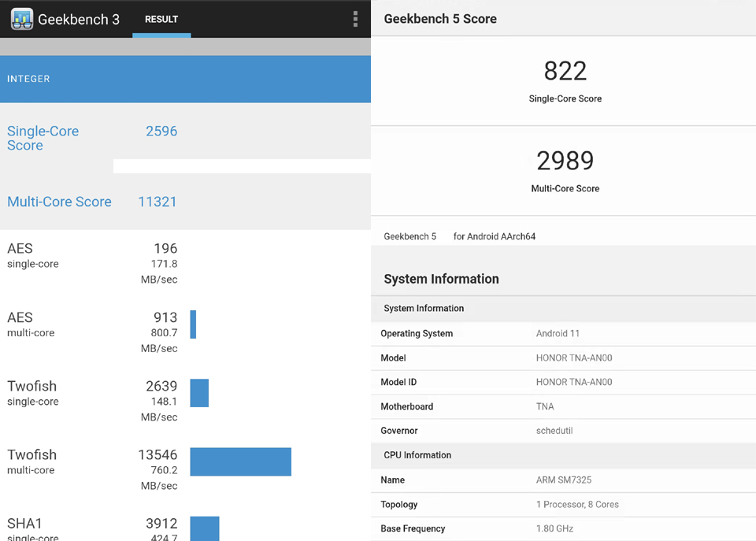
Task: Tap the Twofish score 2639
Action: click(161, 386)
